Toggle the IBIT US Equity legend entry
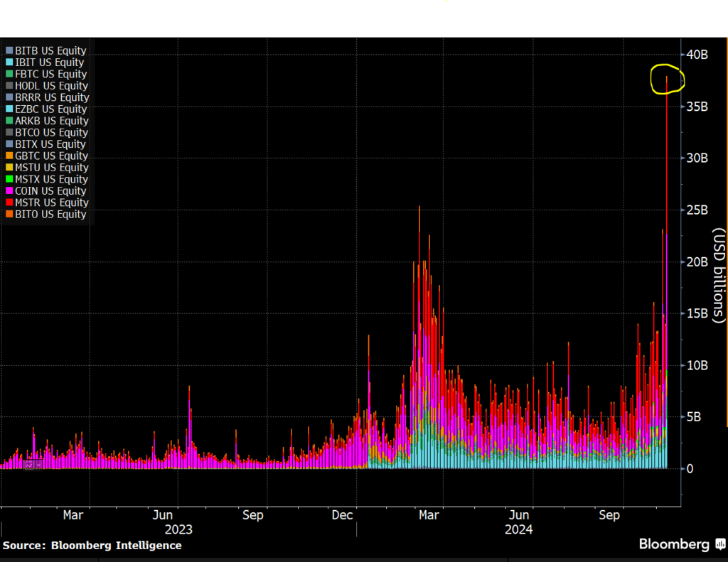The width and height of the screenshot is (728, 562). tap(45, 63)
